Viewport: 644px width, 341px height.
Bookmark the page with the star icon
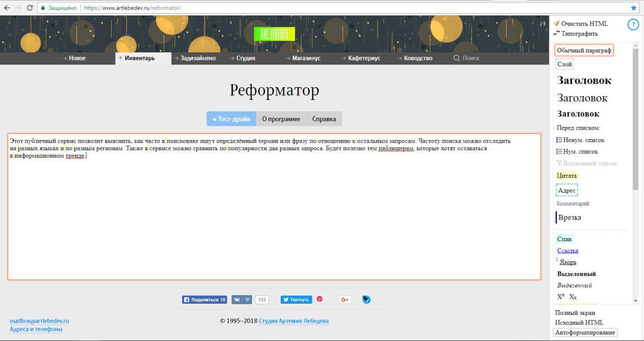pos(633,8)
